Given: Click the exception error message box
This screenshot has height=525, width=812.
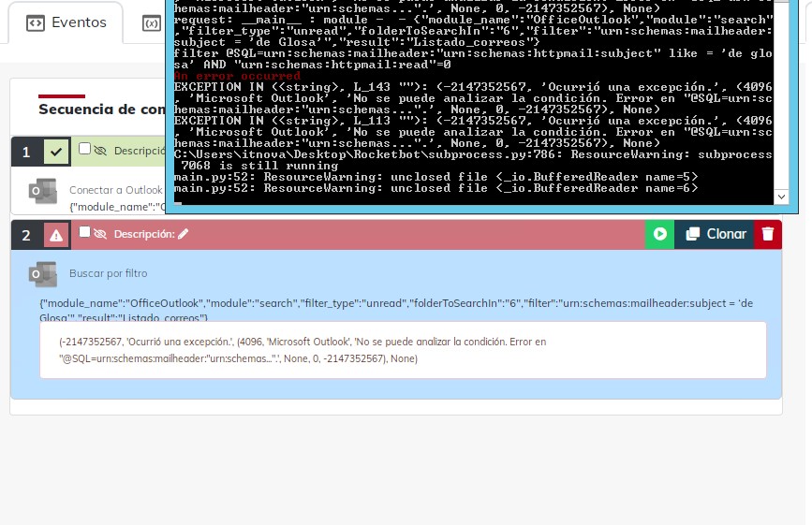Looking at the screenshot, I should [x=403, y=350].
